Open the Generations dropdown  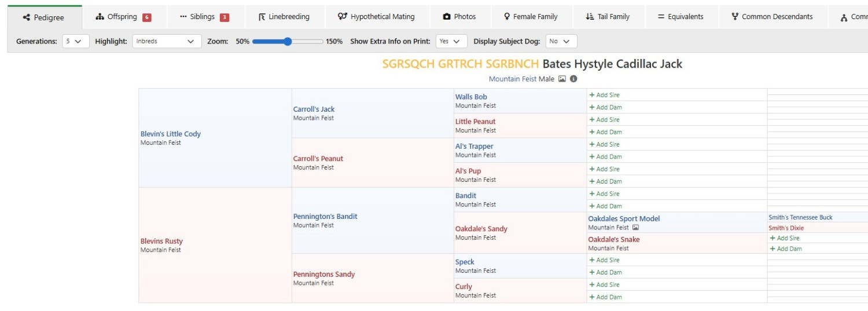[x=75, y=42]
